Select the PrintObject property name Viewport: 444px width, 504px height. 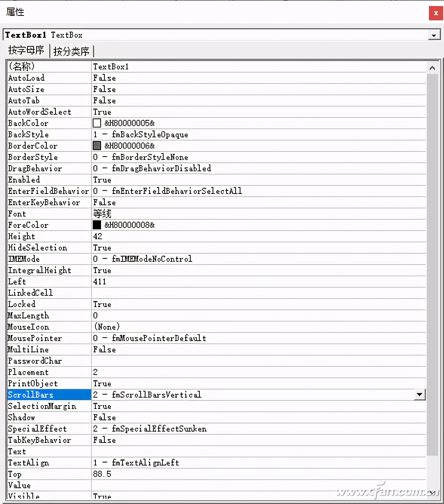33,383
